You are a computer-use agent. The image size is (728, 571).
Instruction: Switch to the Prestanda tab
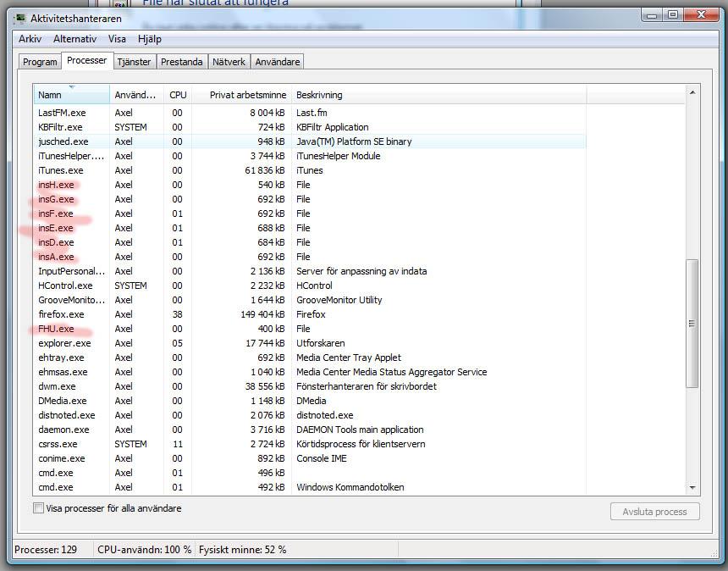(x=182, y=62)
